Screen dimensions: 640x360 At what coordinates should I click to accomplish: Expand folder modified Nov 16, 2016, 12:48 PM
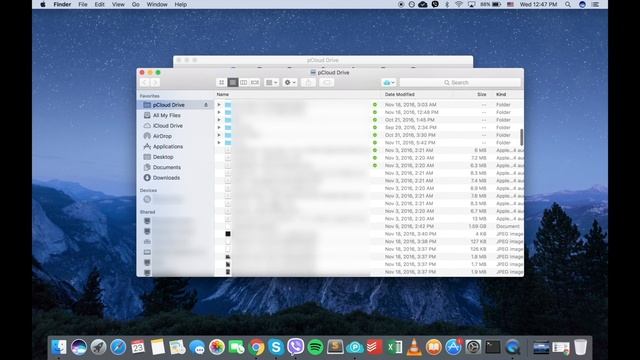[x=219, y=112]
